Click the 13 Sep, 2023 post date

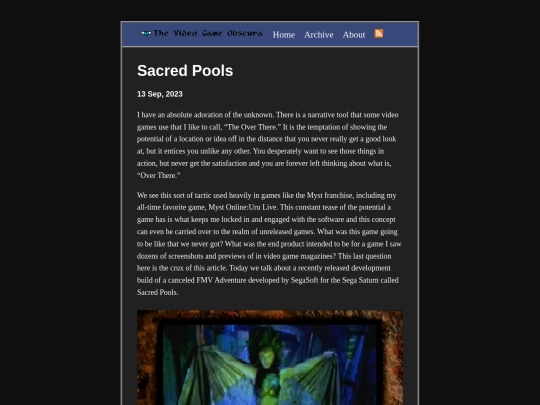[160, 94]
